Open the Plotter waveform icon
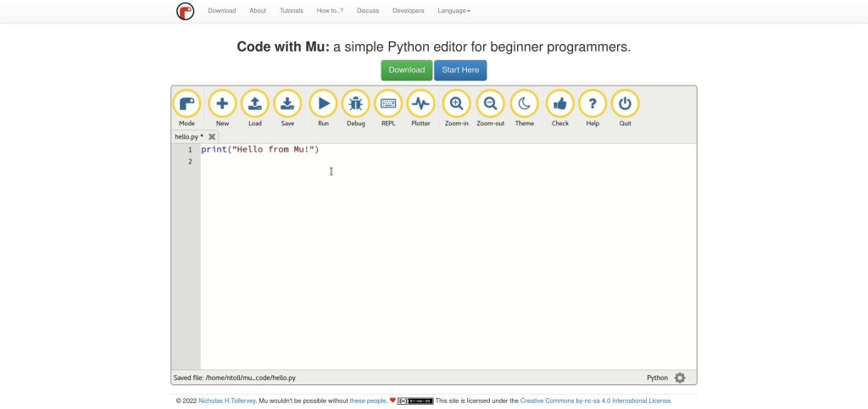 [420, 104]
